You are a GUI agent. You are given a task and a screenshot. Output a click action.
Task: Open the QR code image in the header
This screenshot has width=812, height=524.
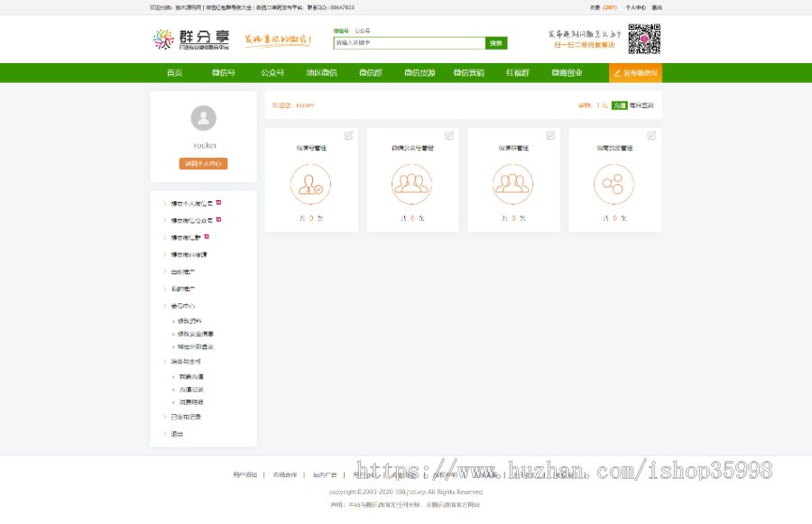pyautogui.click(x=645, y=39)
